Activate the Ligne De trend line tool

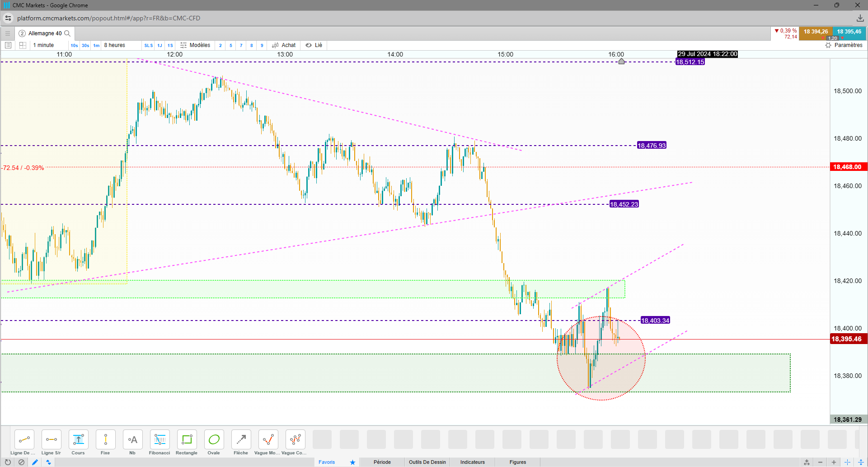pos(24,443)
